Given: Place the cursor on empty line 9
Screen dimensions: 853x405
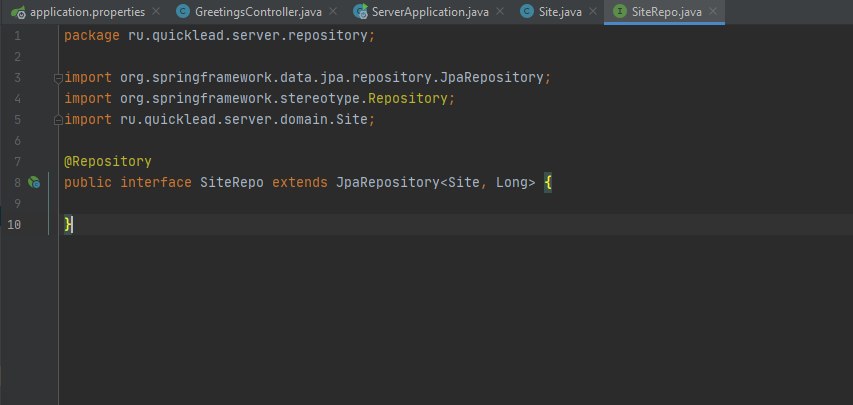Looking at the screenshot, I should 300,204.
